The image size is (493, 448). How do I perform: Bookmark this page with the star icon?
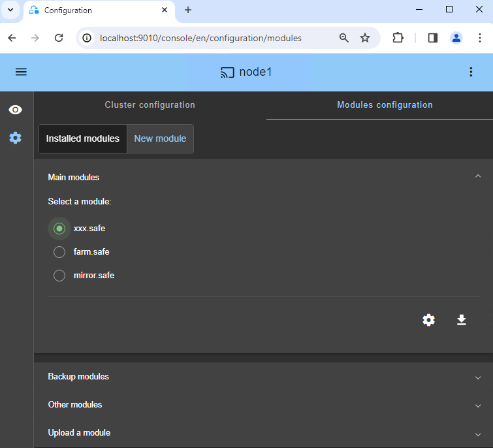pyautogui.click(x=365, y=38)
